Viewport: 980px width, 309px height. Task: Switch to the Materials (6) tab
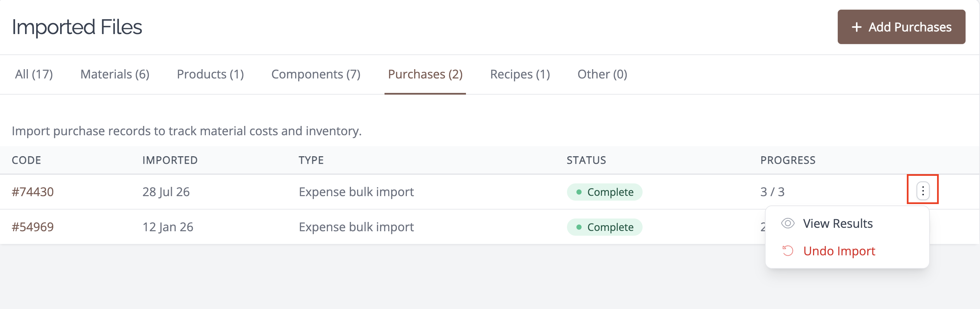[115, 74]
